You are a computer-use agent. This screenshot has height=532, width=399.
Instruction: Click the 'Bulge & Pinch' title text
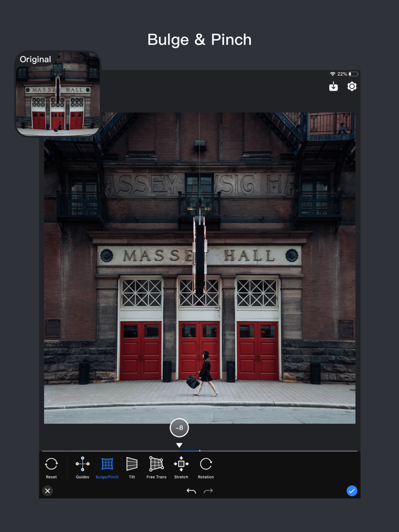199,40
